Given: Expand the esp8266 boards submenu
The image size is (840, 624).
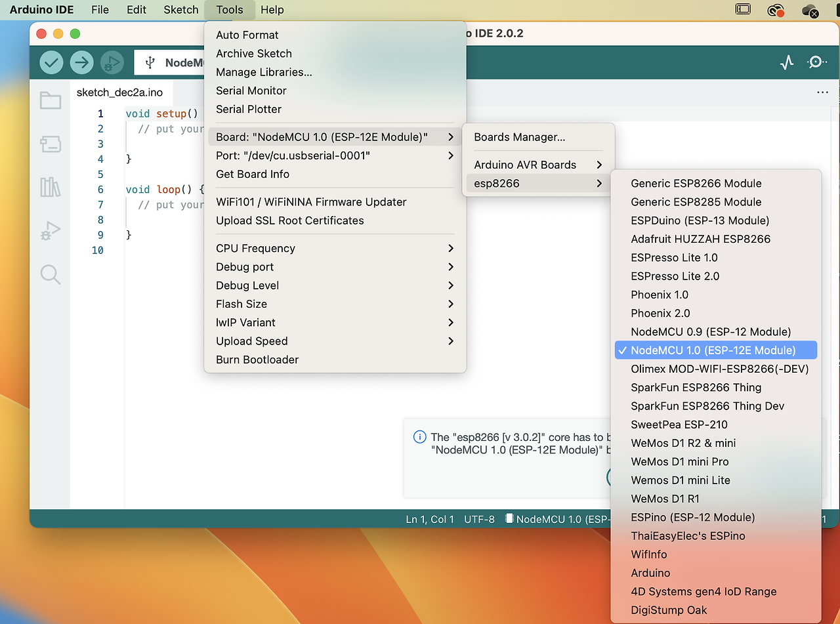Looking at the screenshot, I should click(x=538, y=183).
